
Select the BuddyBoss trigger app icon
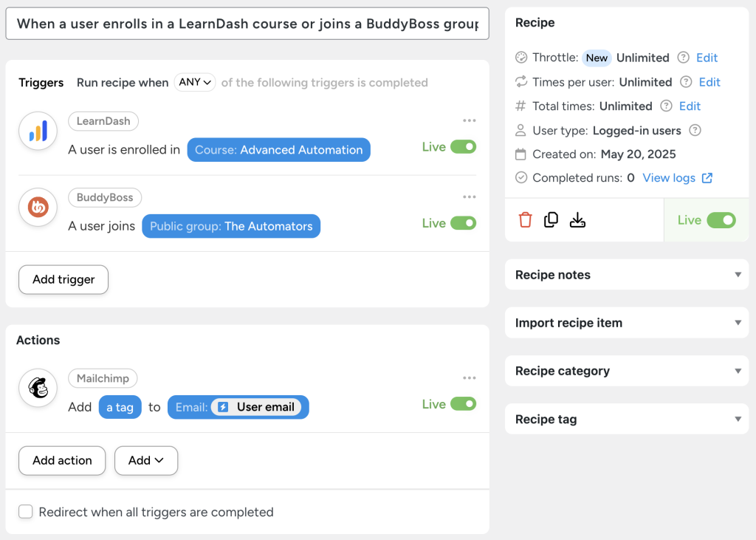pyautogui.click(x=37, y=208)
